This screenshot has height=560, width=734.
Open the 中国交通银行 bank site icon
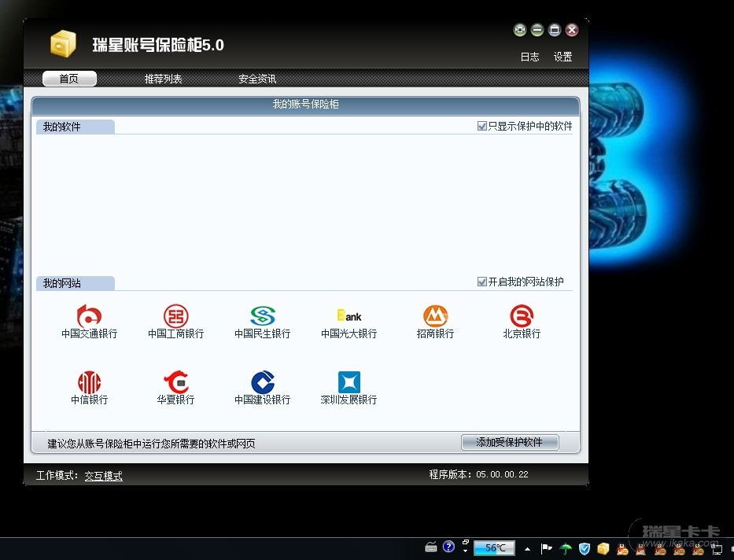click(x=89, y=316)
